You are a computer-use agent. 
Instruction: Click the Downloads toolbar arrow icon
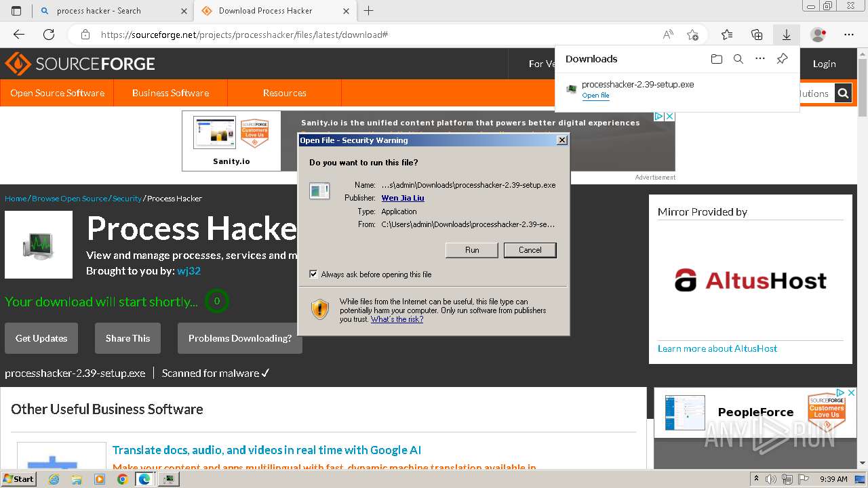coord(787,35)
